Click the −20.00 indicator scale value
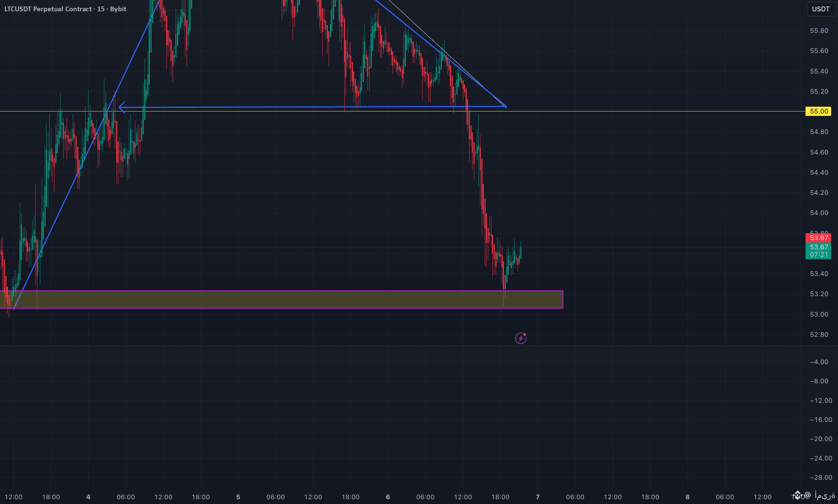Screen dimensions: 838x504 click(821, 439)
